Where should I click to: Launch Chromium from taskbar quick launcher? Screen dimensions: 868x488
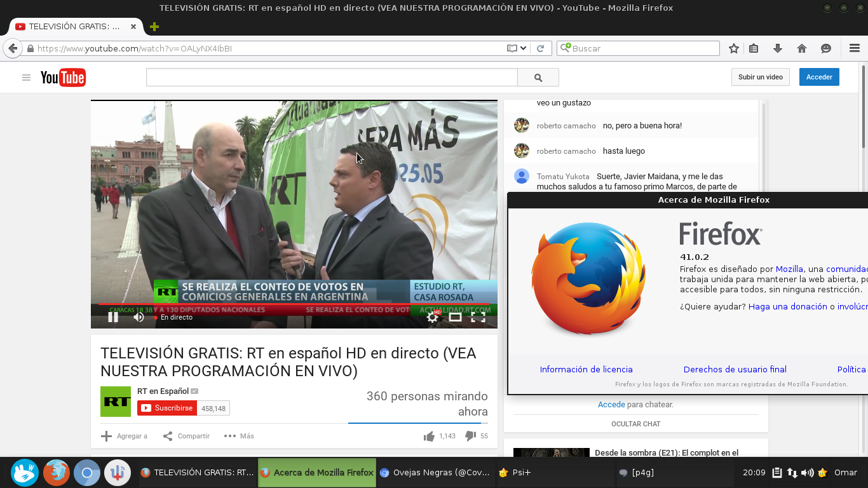click(87, 473)
